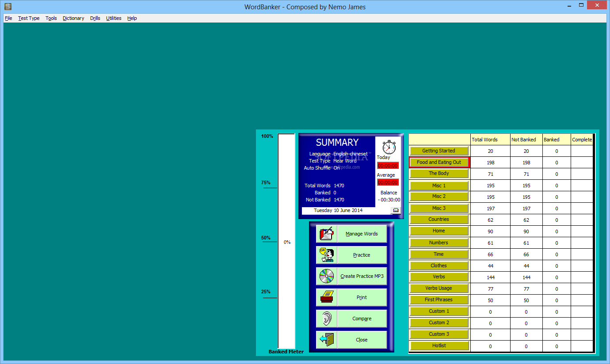Click the SUMMARY heading
Image resolution: width=610 pixels, height=364 pixels.
(337, 142)
